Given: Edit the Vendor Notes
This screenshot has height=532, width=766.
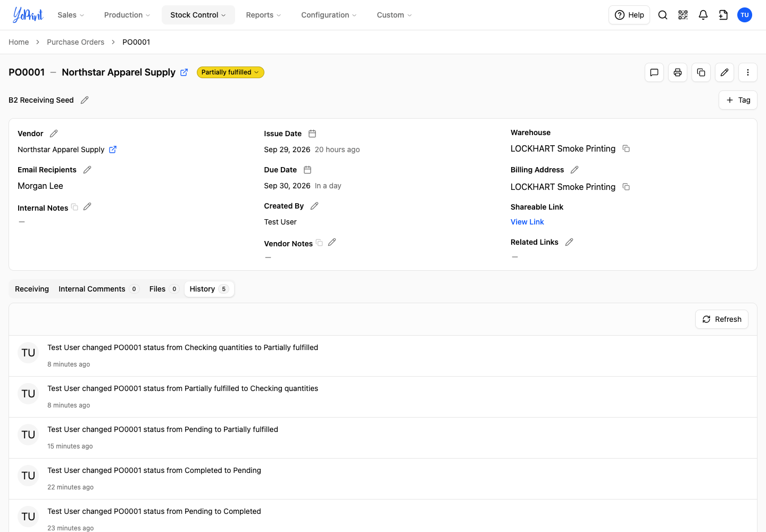Looking at the screenshot, I should [x=332, y=242].
